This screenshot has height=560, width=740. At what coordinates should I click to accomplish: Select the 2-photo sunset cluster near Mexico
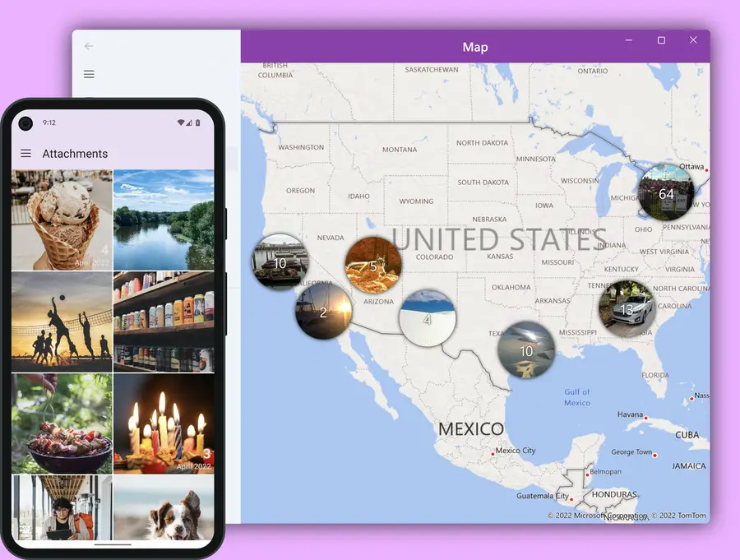pyautogui.click(x=323, y=312)
